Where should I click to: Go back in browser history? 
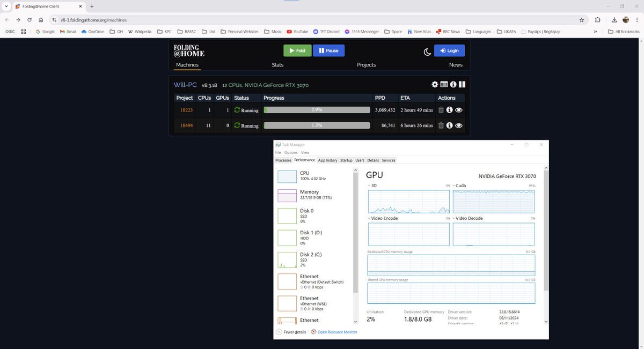[x=7, y=20]
